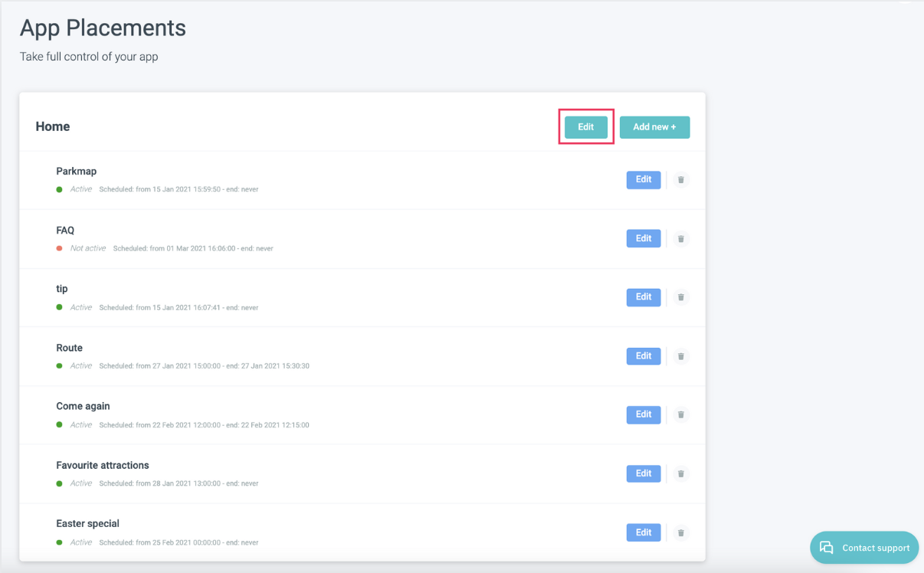Click trash icon in Route row
This screenshot has height=573, width=924.
[x=680, y=356]
